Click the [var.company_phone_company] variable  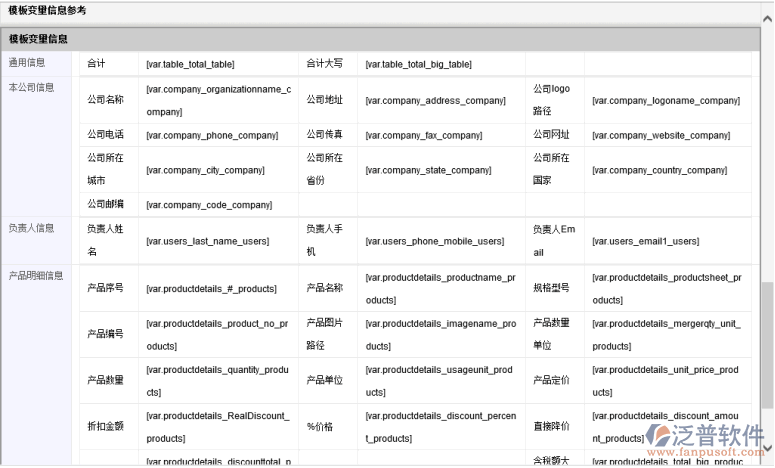[x=212, y=135]
